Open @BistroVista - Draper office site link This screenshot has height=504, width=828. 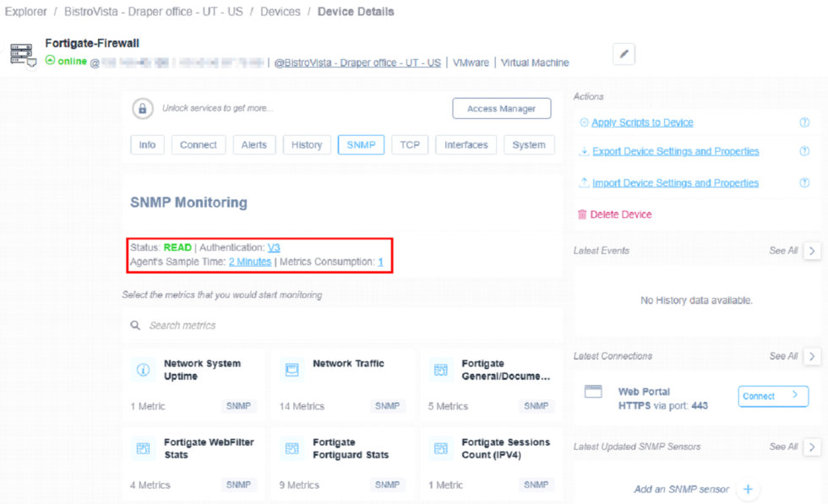357,62
